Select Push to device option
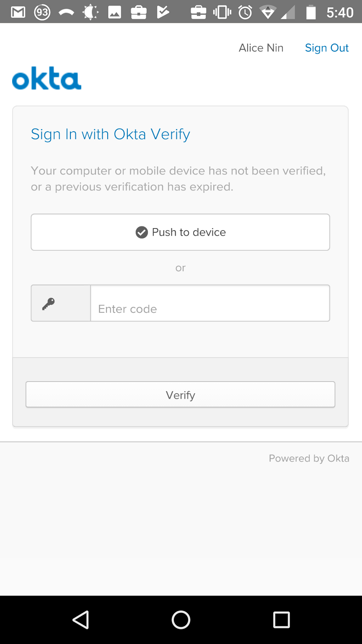 [x=180, y=232]
